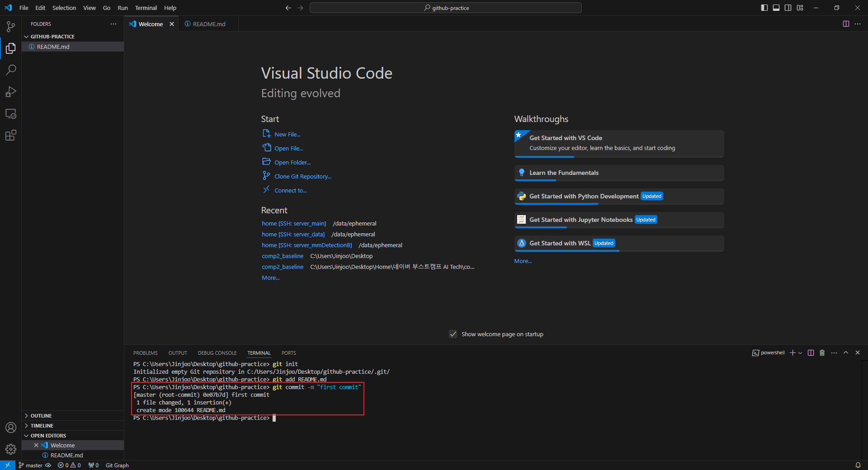Open the Folders view more actions ellipsis

(113, 24)
